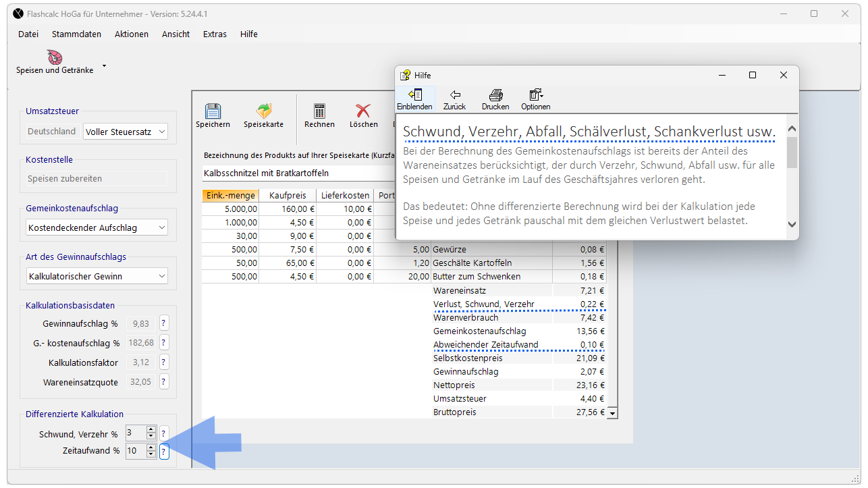Click the Hilfe text scrollbar down arrow
The image size is (868, 488).
(x=792, y=225)
